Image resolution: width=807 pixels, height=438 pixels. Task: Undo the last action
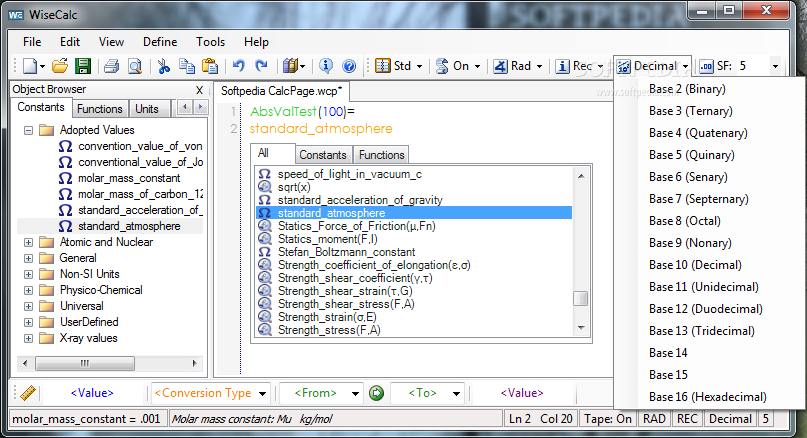238,66
